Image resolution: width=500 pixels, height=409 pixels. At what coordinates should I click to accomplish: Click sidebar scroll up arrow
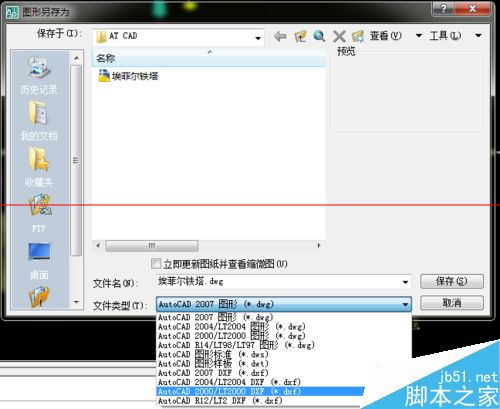76,58
